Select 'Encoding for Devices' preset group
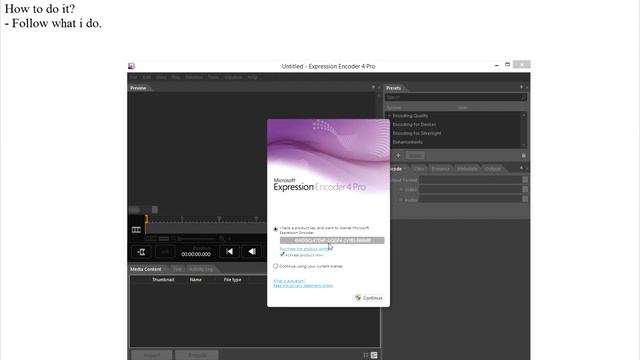Viewport: 640px width, 360px height. pyautogui.click(x=414, y=124)
